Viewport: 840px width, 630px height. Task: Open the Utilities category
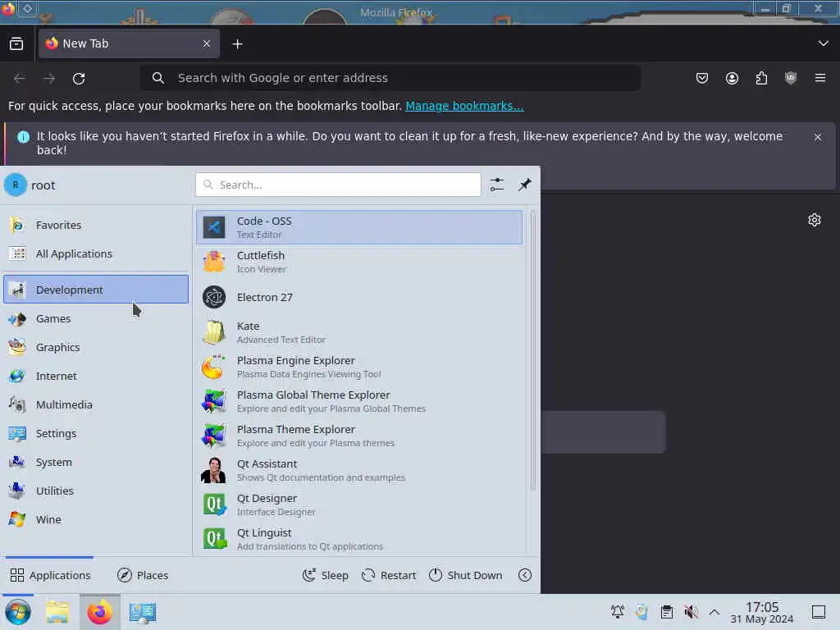[x=96, y=491]
